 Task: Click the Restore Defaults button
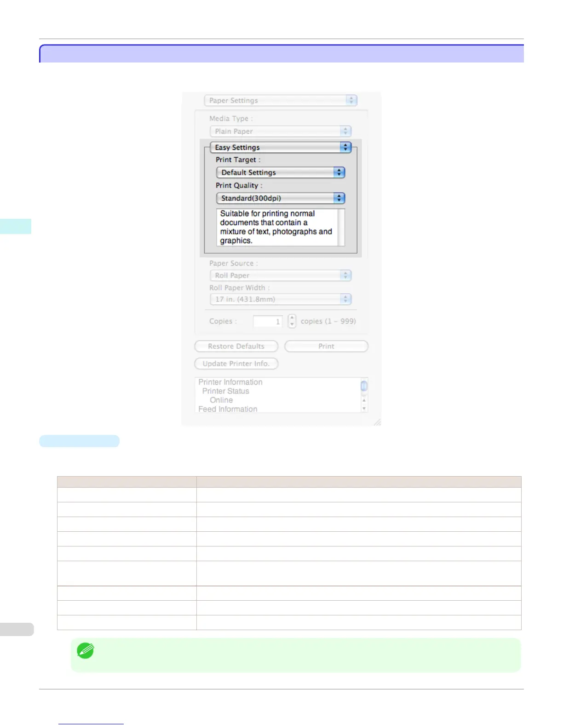(236, 346)
